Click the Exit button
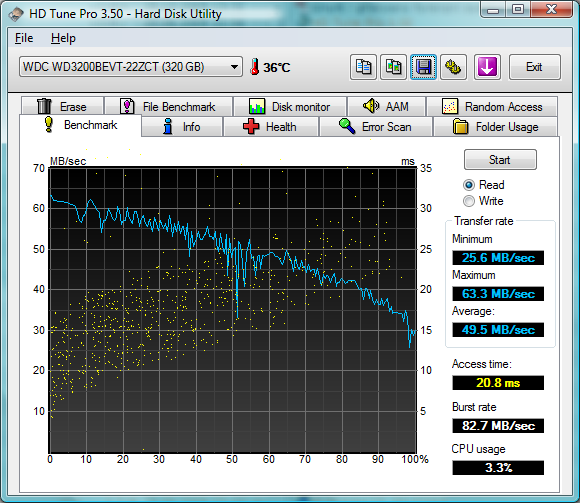The image size is (580, 503). coord(535,67)
